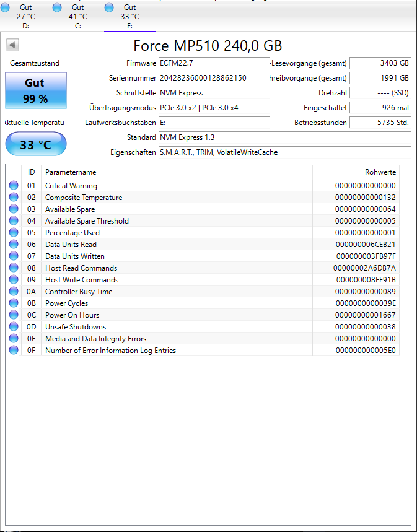Click the Firmware field ECFM22.7
Screen dimensions: 417x532
(214, 63)
